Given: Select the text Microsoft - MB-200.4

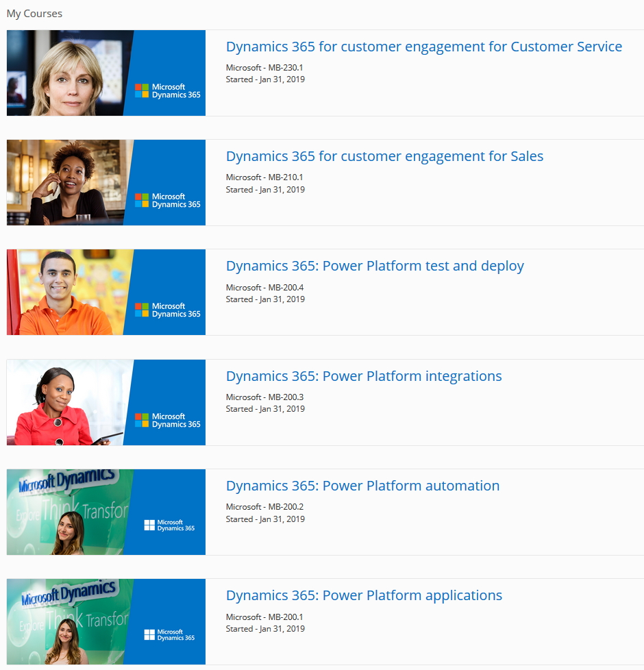Looking at the screenshot, I should click(x=265, y=288).
